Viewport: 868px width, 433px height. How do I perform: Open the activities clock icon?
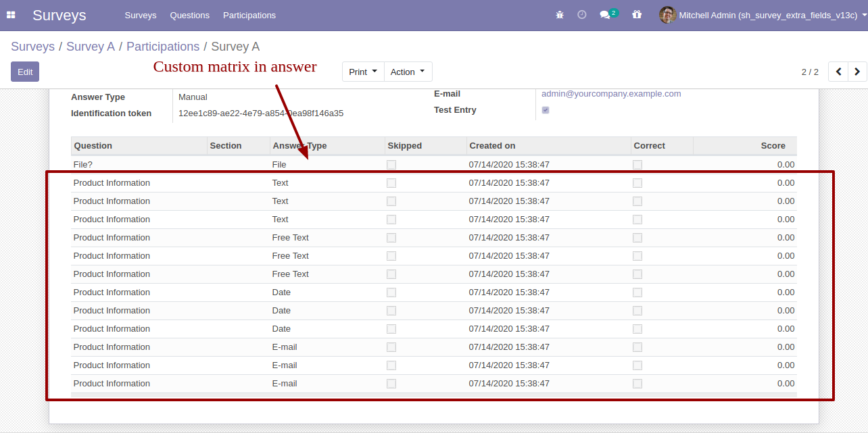581,15
